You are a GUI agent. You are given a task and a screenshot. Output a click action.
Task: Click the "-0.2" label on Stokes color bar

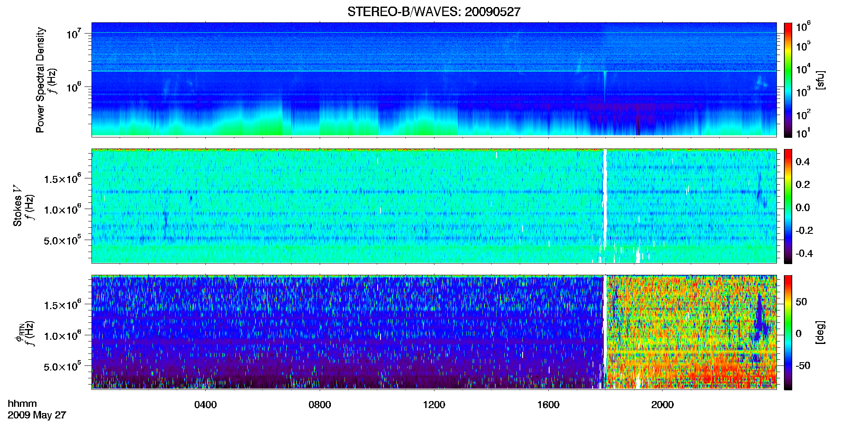pos(804,231)
